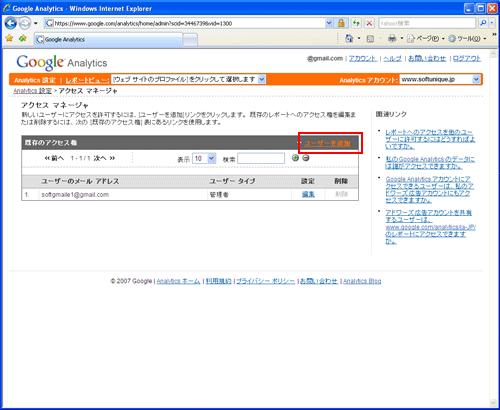
Task: Click the Favorites star icon
Action: point(9,38)
